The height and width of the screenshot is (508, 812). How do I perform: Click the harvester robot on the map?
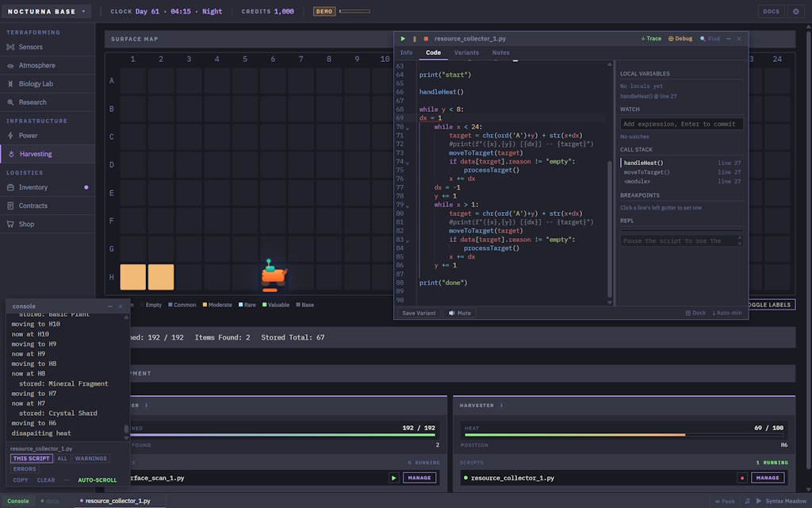273,275
